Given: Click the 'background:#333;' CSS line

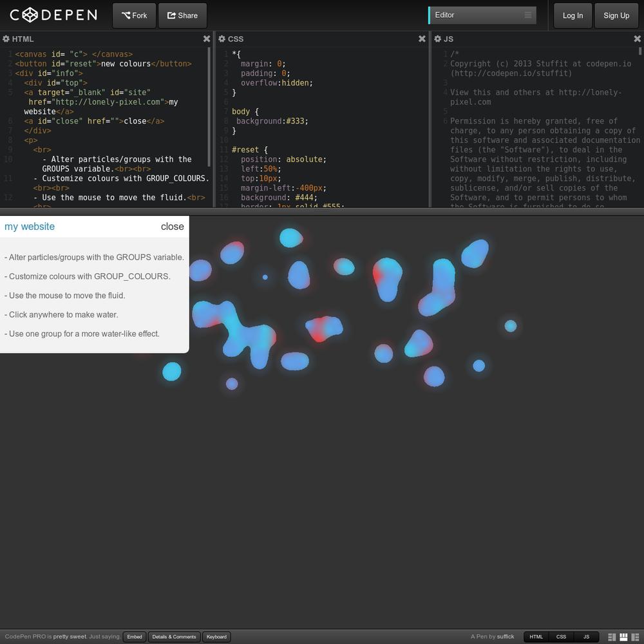Looking at the screenshot, I should pos(272,121).
